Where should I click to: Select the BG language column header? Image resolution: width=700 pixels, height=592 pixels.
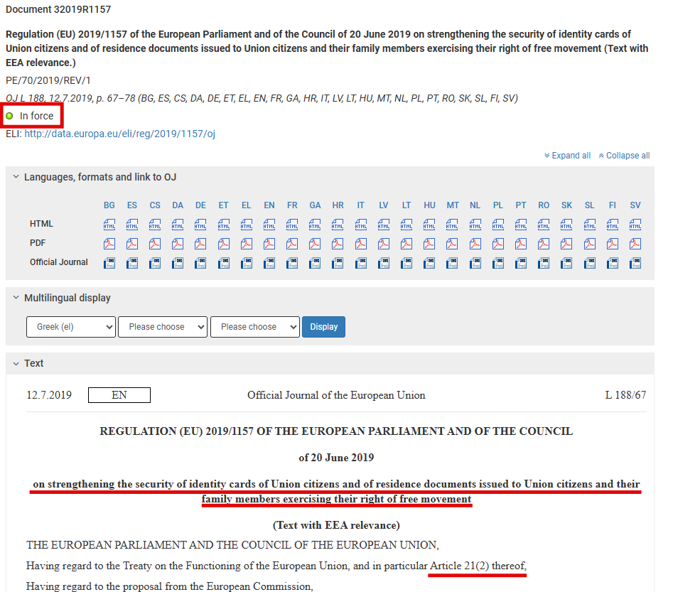point(109,205)
